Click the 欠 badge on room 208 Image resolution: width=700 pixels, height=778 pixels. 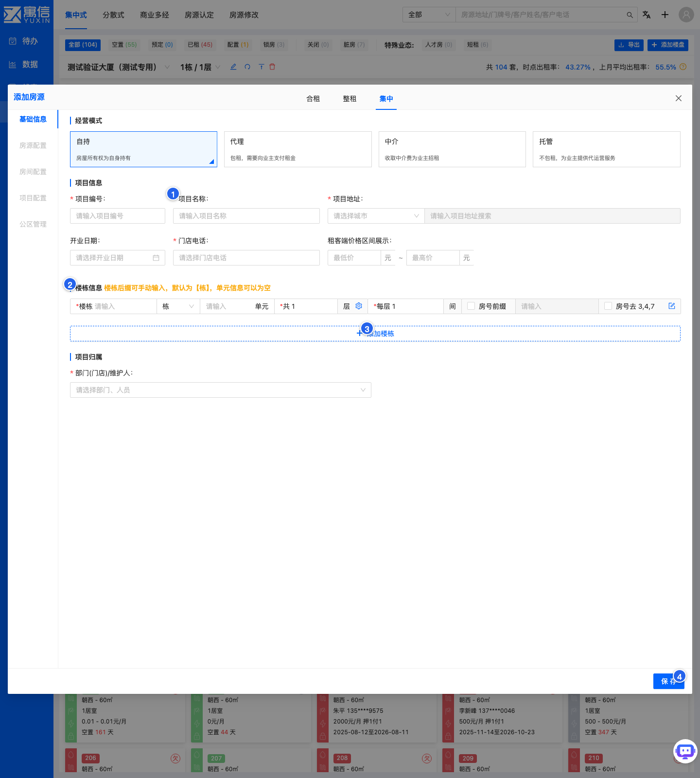427,758
